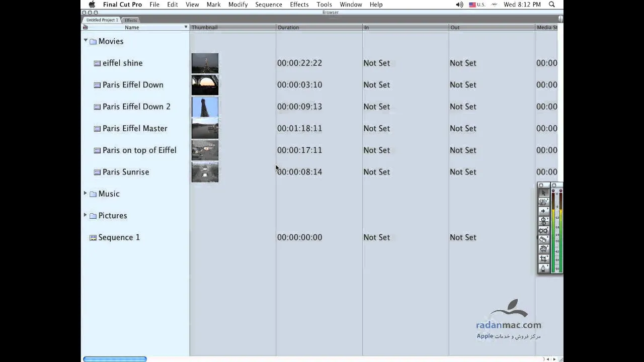Image resolution: width=644 pixels, height=362 pixels.
Task: Click the Paris Eiffel Master clip icon
Action: 97,129
